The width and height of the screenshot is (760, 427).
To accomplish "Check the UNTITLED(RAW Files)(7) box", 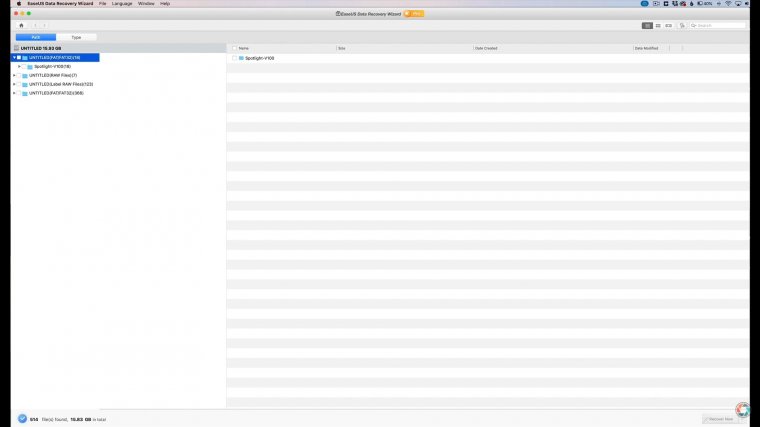I will [x=19, y=76].
